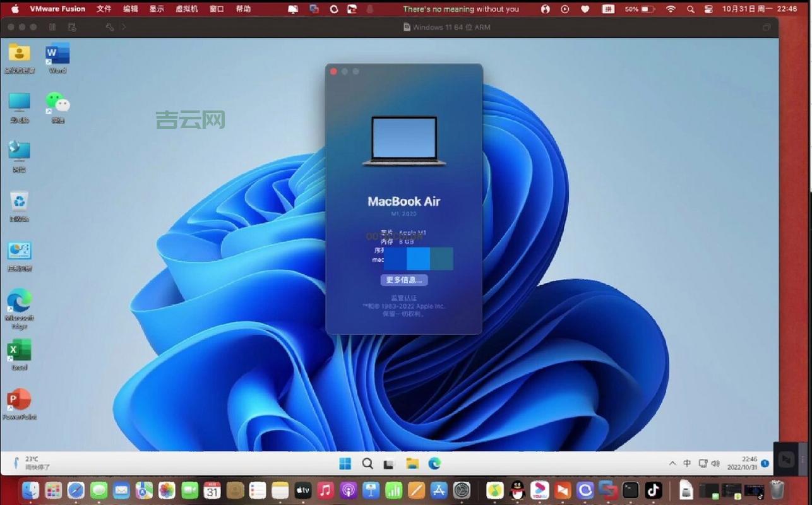Click the teal color block near the serial number
812x505 pixels.
pos(443,259)
